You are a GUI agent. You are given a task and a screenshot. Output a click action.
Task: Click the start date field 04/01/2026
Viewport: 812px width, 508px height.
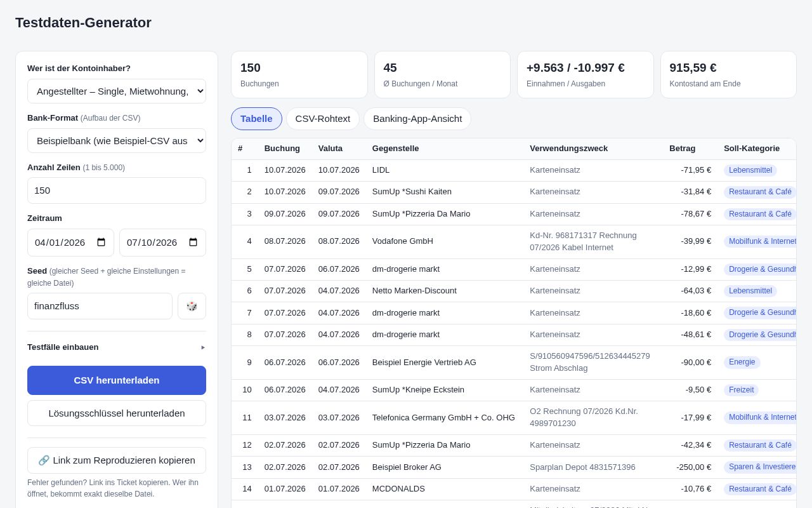pos(70,243)
